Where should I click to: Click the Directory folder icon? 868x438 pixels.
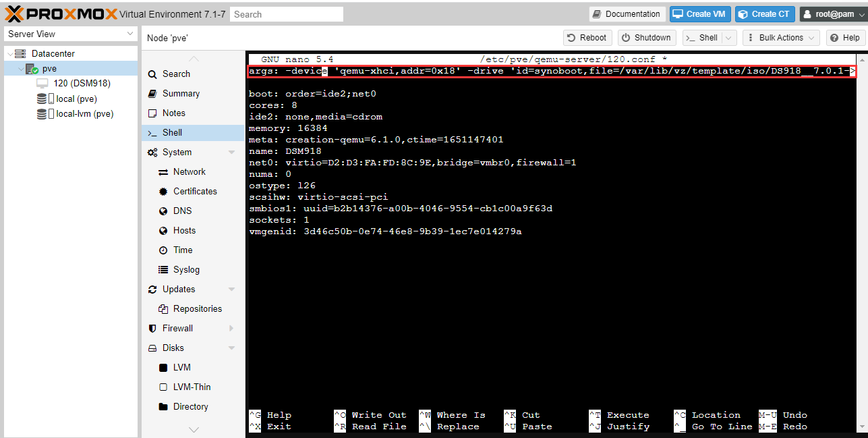point(163,407)
